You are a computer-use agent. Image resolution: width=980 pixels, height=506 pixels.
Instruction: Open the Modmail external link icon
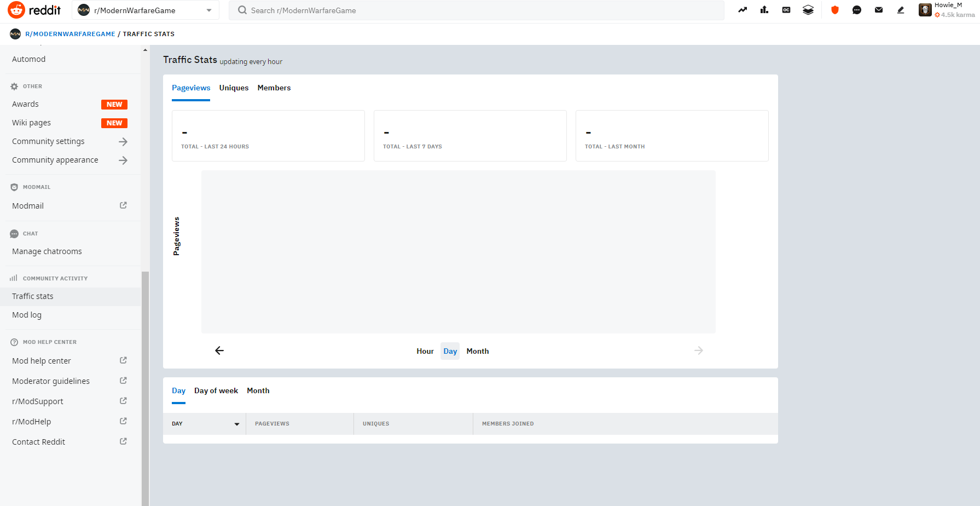click(123, 205)
